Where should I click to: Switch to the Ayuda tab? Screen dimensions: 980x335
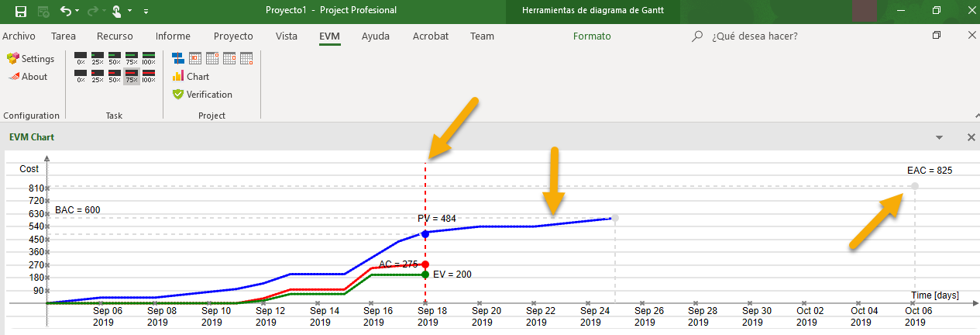[x=376, y=36]
